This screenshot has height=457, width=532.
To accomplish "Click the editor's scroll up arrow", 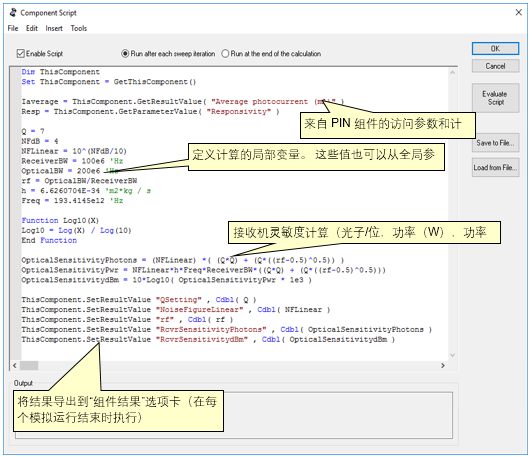I will pos(452,72).
